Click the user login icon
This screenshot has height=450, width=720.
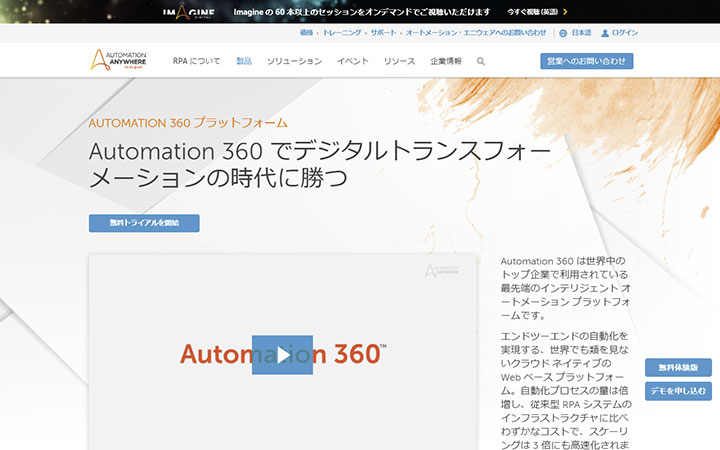pyautogui.click(x=605, y=33)
